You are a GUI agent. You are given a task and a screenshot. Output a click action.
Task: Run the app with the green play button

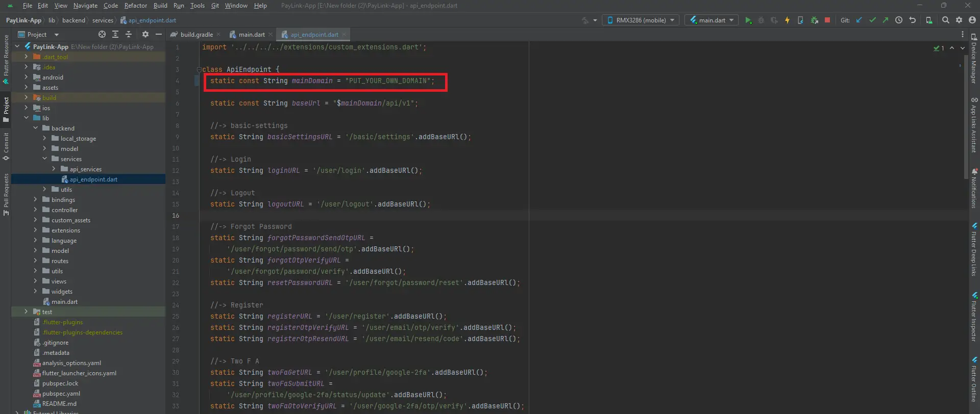pyautogui.click(x=748, y=20)
